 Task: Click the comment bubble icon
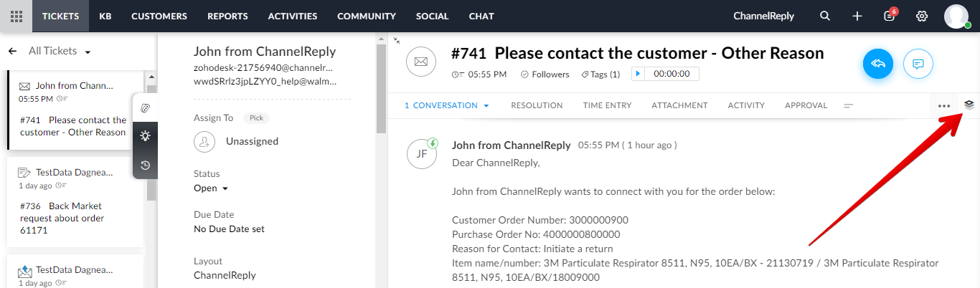click(918, 64)
